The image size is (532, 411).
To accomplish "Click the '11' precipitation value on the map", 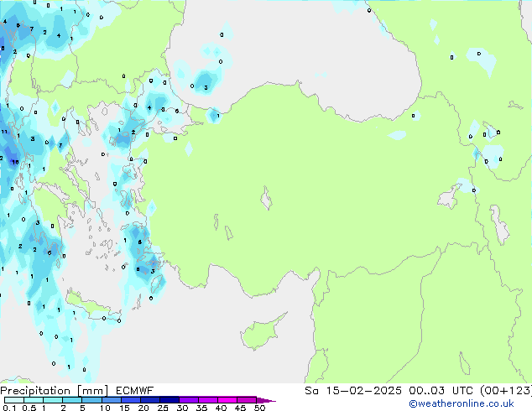I will coord(4,132).
